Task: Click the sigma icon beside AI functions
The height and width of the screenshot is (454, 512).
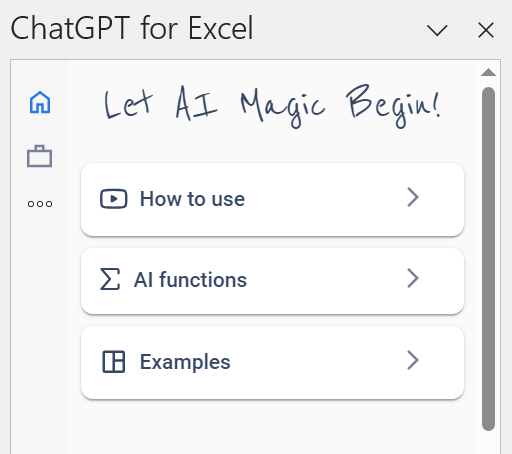Action: [x=110, y=279]
